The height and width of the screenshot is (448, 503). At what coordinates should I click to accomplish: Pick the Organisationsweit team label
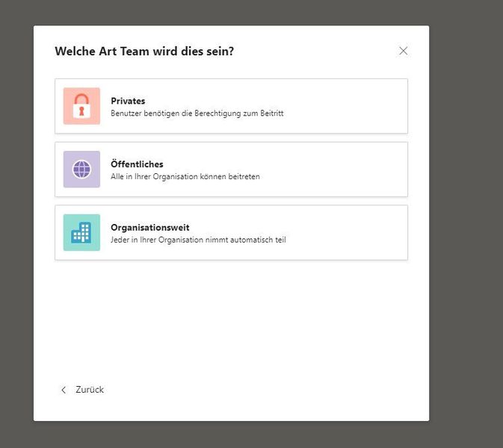point(150,228)
